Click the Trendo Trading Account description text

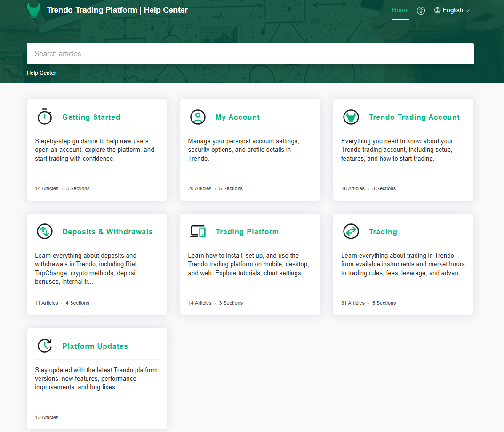(397, 150)
